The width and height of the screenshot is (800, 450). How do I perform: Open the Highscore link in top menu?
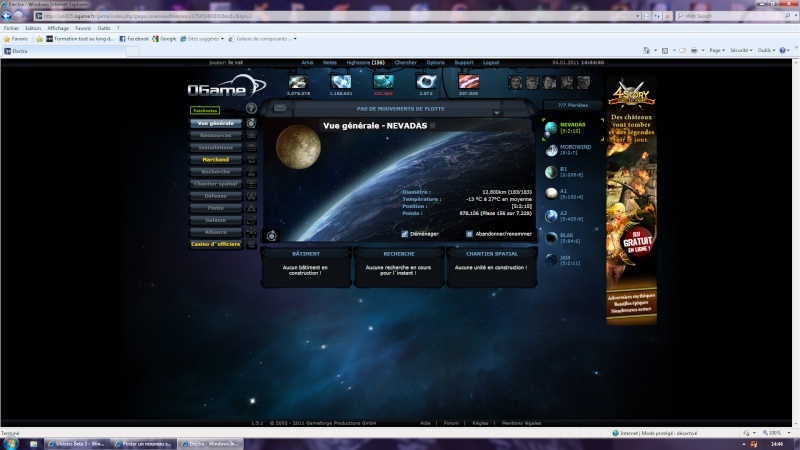(365, 63)
